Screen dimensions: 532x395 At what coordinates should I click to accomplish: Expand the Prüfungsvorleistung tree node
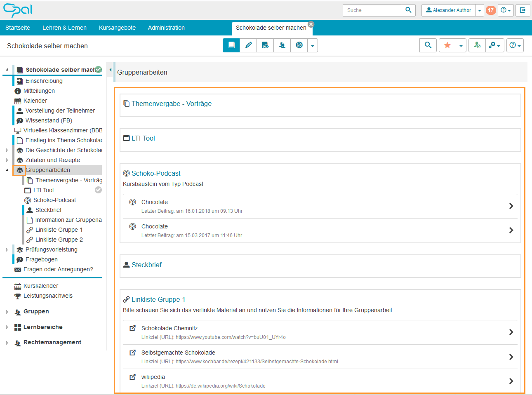click(x=7, y=249)
